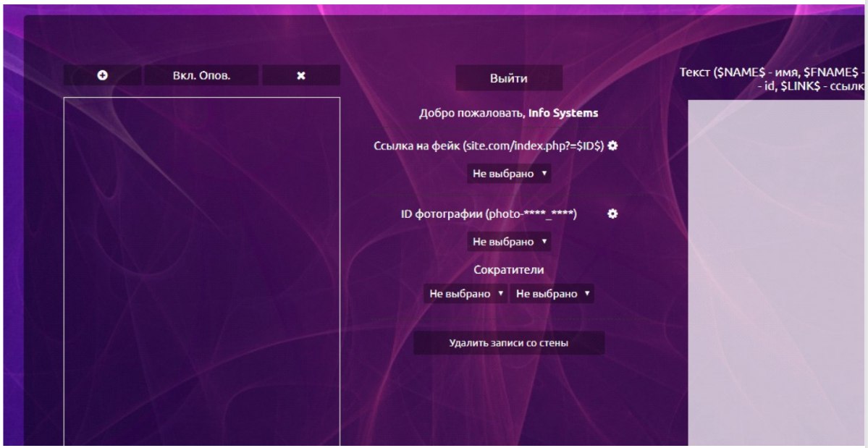Click Удалить записи со стены button
This screenshot has width=868, height=448.
508,343
